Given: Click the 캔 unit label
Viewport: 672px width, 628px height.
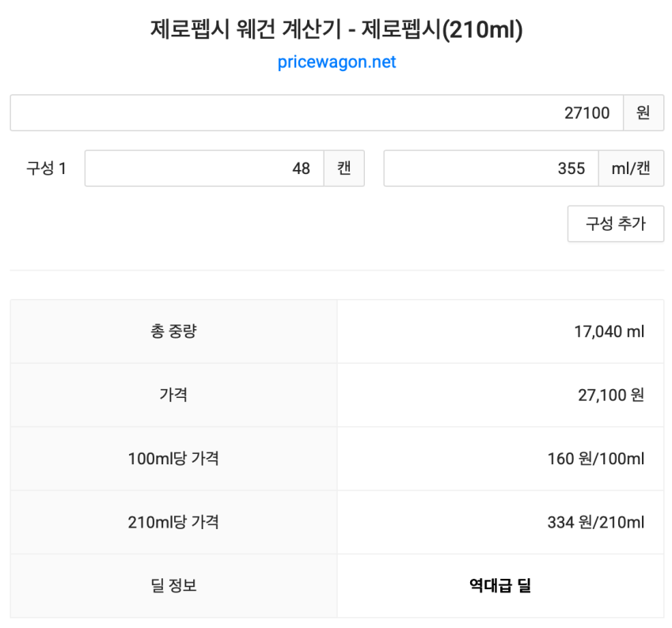Looking at the screenshot, I should [x=344, y=168].
